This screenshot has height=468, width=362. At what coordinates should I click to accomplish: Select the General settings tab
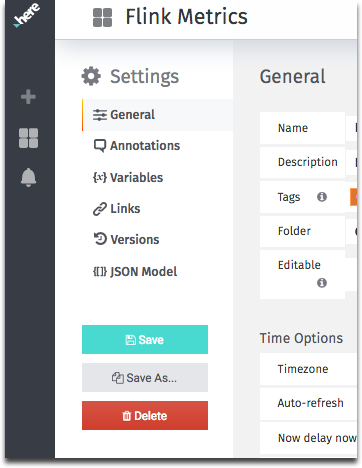(157, 115)
